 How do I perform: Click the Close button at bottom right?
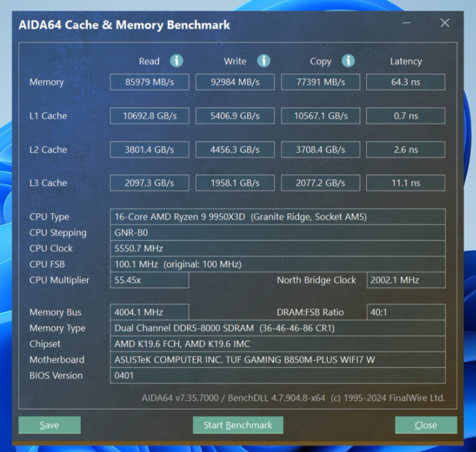coord(426,425)
